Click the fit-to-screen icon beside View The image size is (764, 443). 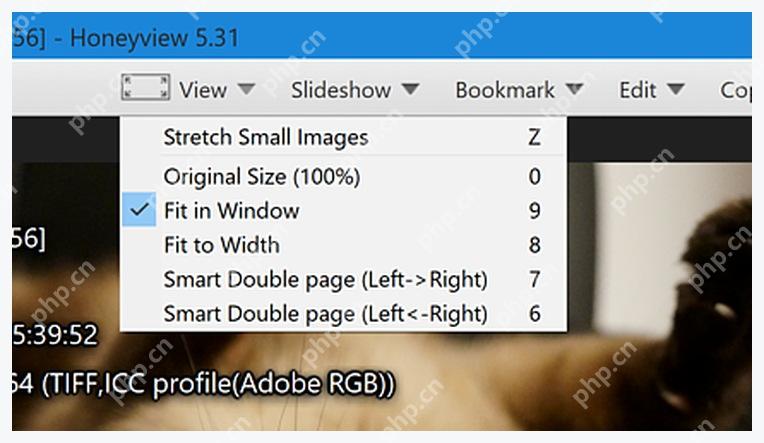click(145, 87)
